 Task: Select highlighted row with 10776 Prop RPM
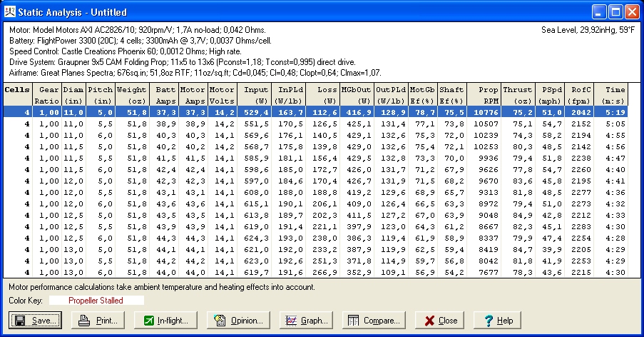tap(321, 112)
